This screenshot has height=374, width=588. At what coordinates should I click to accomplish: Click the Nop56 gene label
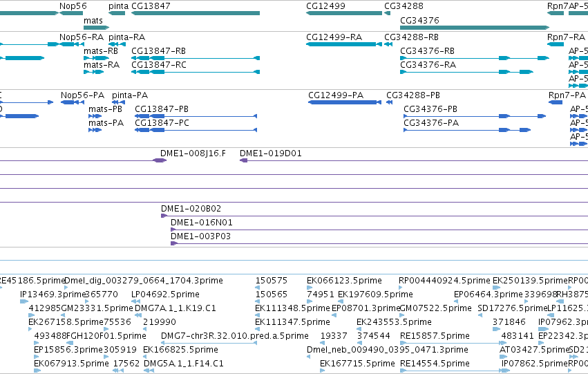[x=73, y=6]
